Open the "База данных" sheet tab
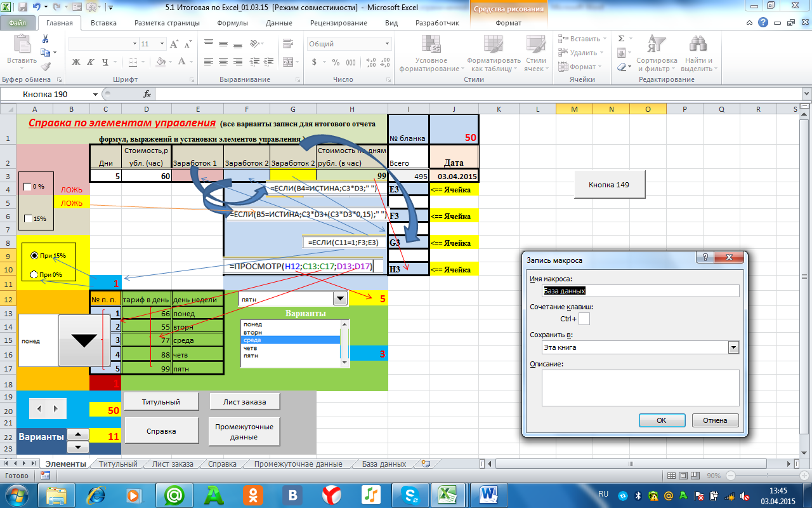The height and width of the screenshot is (508, 812). [x=384, y=464]
